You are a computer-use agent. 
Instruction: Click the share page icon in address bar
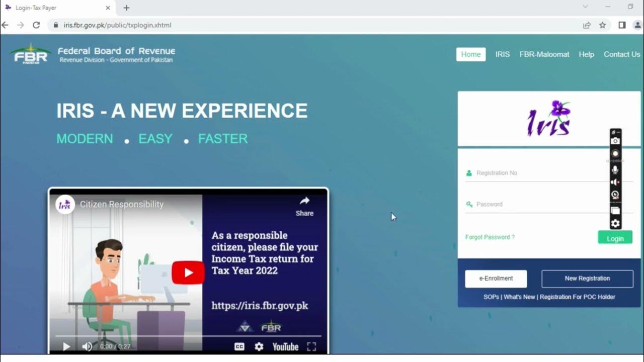click(x=587, y=25)
